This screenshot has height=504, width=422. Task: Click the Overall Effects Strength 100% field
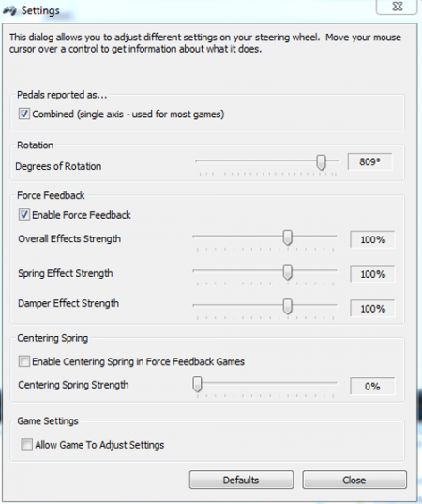pos(372,239)
